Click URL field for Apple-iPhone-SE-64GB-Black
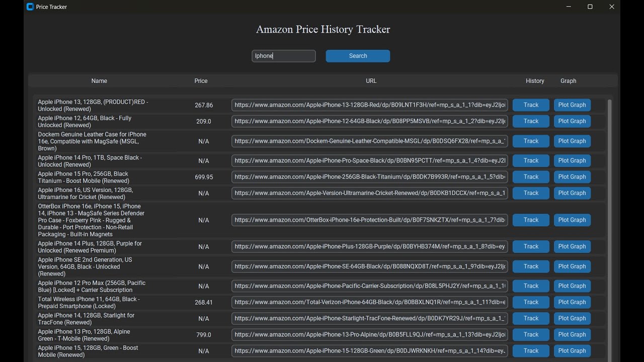The width and height of the screenshot is (644, 362). tap(369, 266)
